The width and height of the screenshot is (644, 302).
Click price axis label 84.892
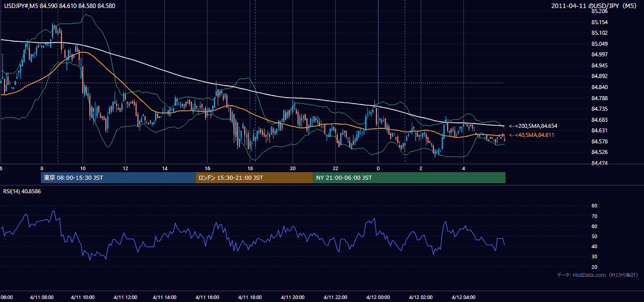click(x=599, y=76)
